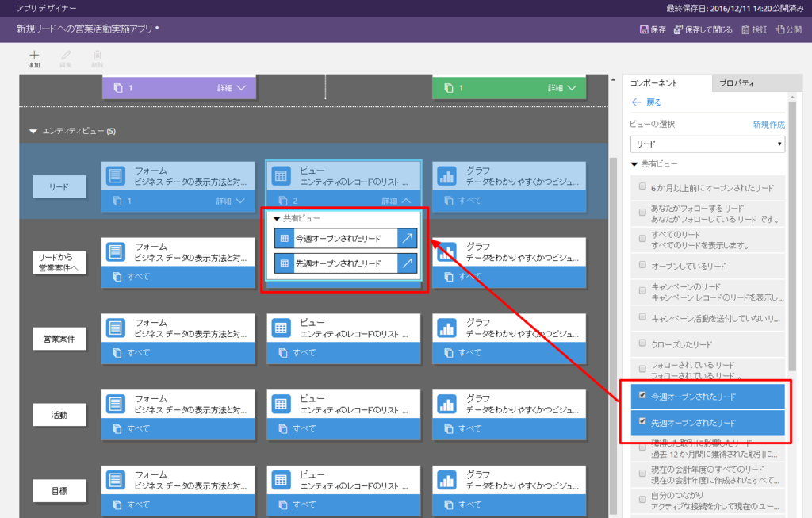The width and height of the screenshot is (812, 518).
Task: Open 先週オープンされたリード view arrow icon
Action: [408, 263]
